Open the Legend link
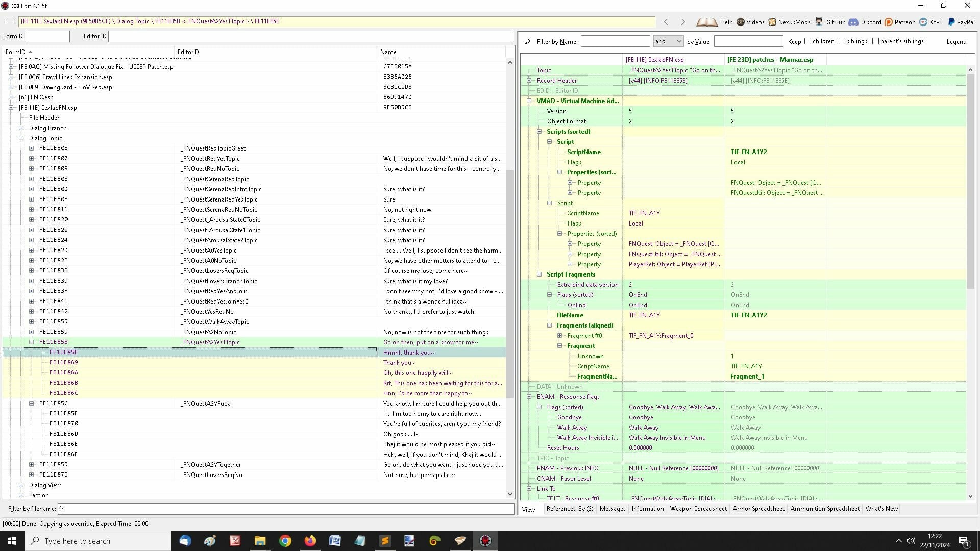This screenshot has height=551, width=980. coord(957,41)
